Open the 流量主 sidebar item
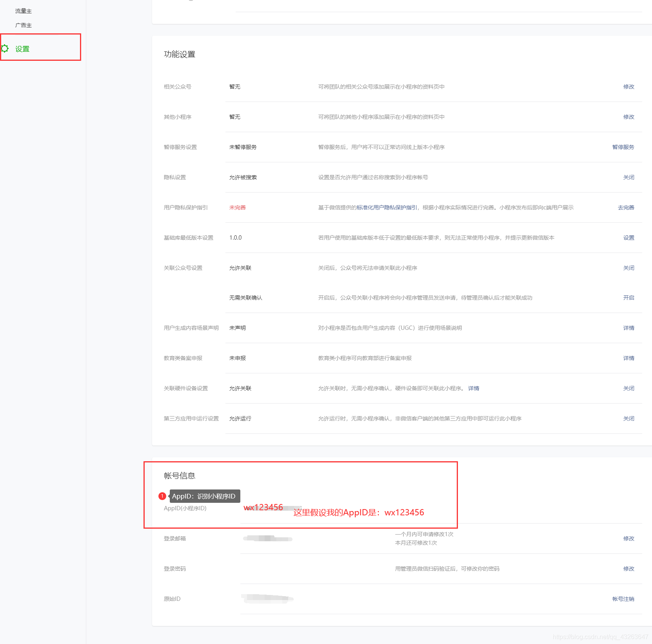Viewport: 652px width, 644px height. pyautogui.click(x=24, y=11)
